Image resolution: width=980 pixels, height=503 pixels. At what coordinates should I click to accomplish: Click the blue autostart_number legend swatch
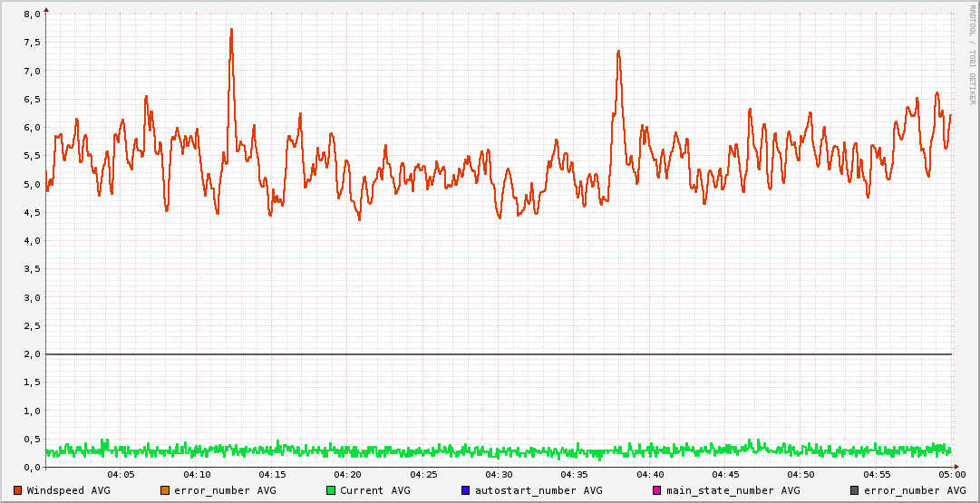pos(465,490)
